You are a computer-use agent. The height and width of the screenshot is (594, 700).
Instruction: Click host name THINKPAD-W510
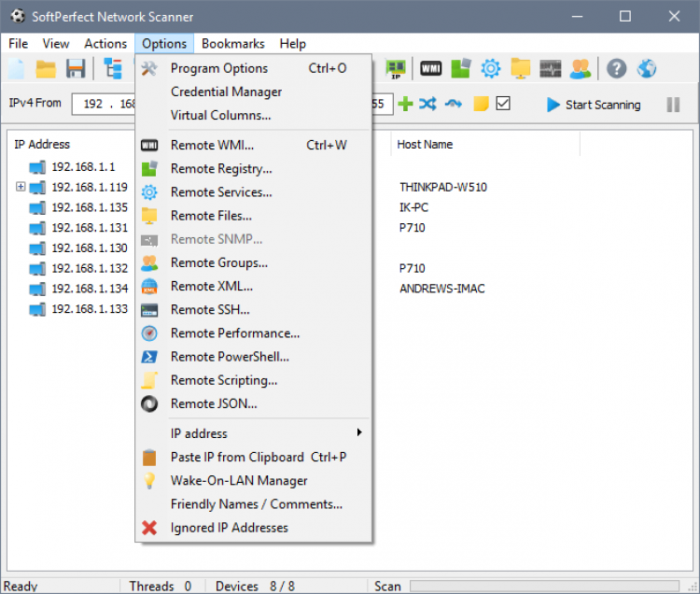coord(443,187)
